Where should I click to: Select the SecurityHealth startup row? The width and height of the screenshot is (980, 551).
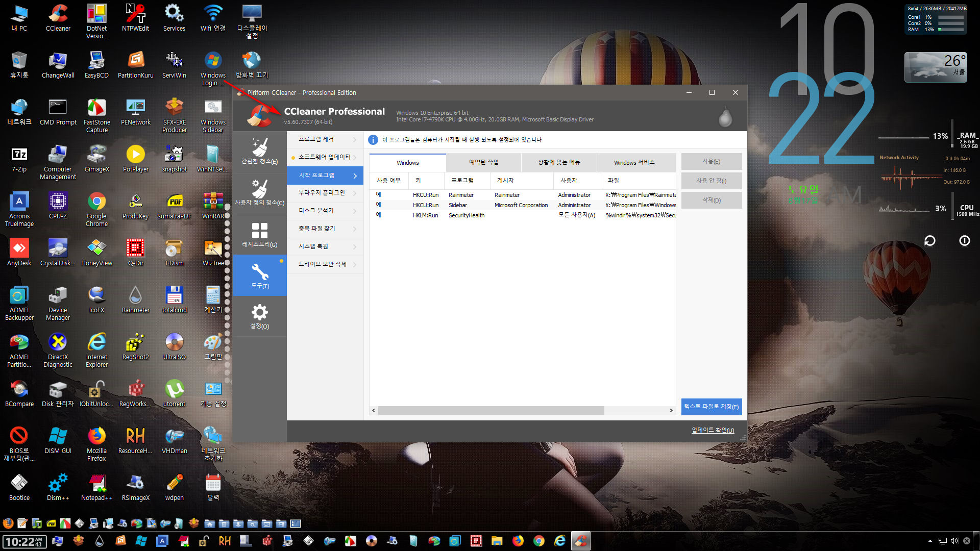523,215
